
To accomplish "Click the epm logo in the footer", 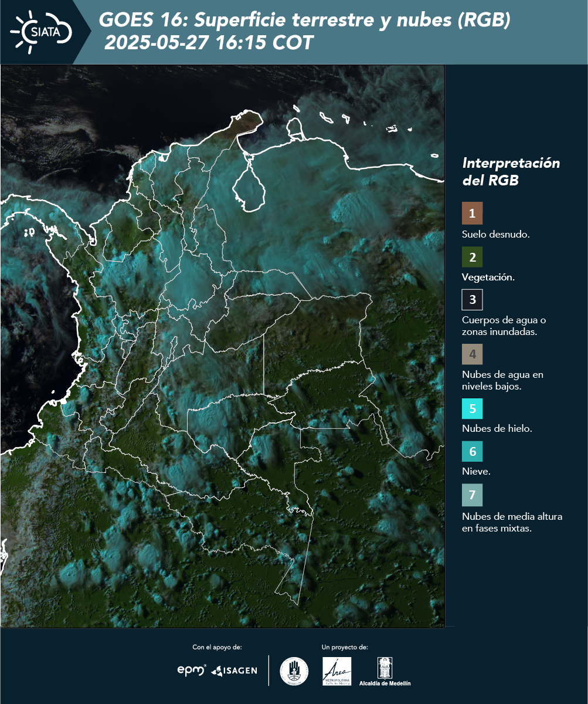I will coord(192,670).
